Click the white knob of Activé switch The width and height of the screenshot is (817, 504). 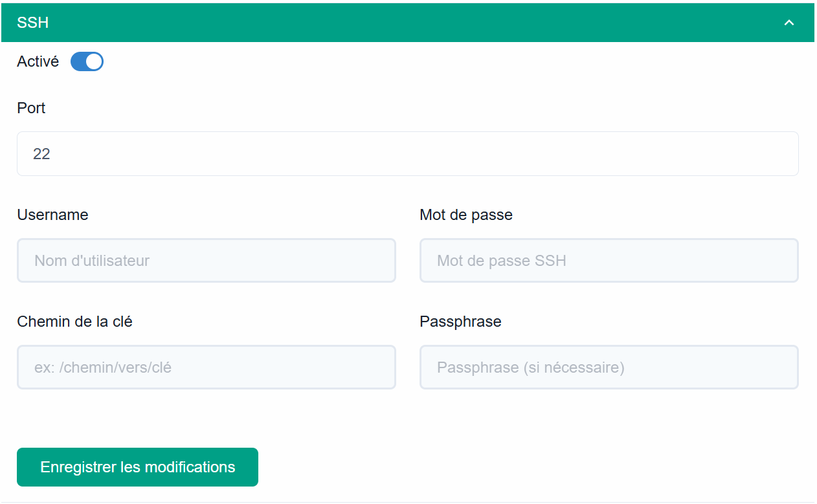pos(95,61)
